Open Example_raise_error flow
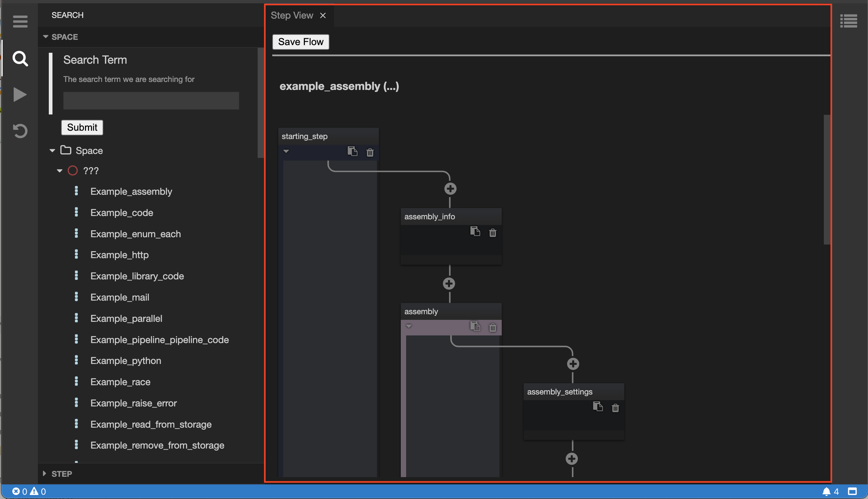868x499 pixels. (x=133, y=403)
